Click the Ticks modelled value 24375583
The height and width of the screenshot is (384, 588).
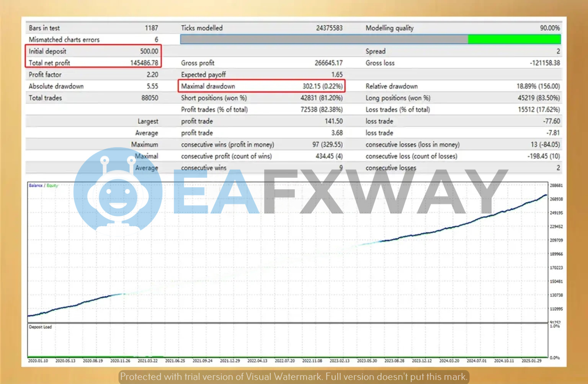point(329,28)
